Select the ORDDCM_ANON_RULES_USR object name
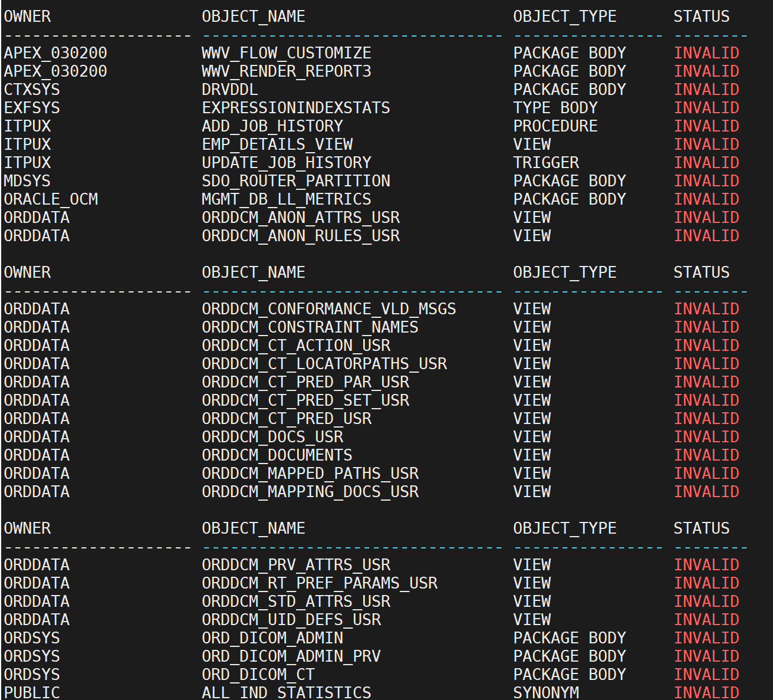The width and height of the screenshot is (773, 700). pos(301,236)
